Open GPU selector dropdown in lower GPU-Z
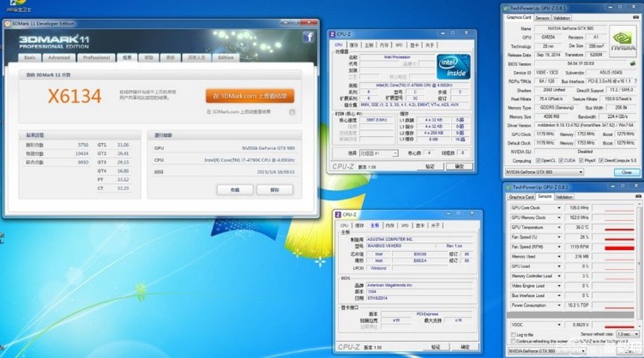 [547, 351]
